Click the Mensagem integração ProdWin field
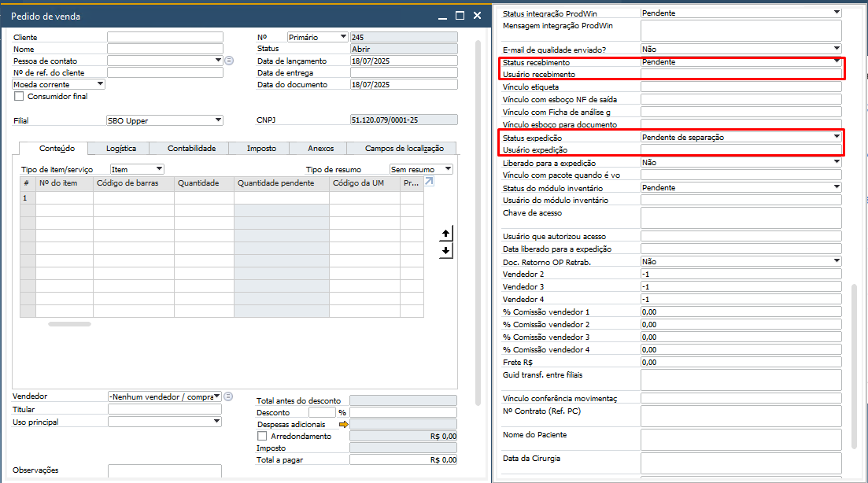This screenshot has height=483, width=868. 741,31
